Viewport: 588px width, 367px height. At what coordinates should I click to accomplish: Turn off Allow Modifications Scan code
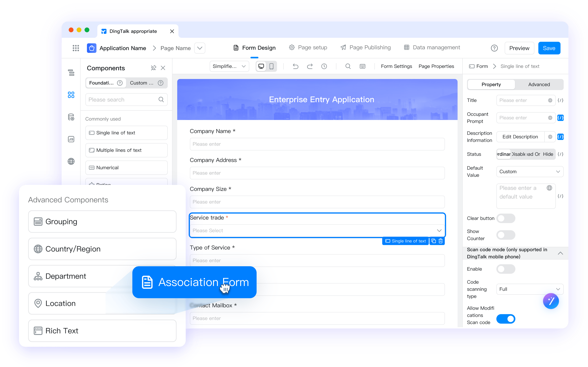[x=506, y=319]
